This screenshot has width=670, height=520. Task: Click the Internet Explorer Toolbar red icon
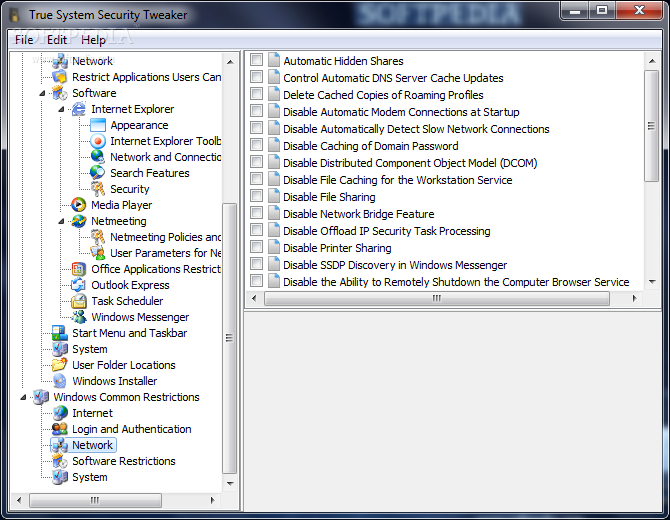(x=98, y=141)
